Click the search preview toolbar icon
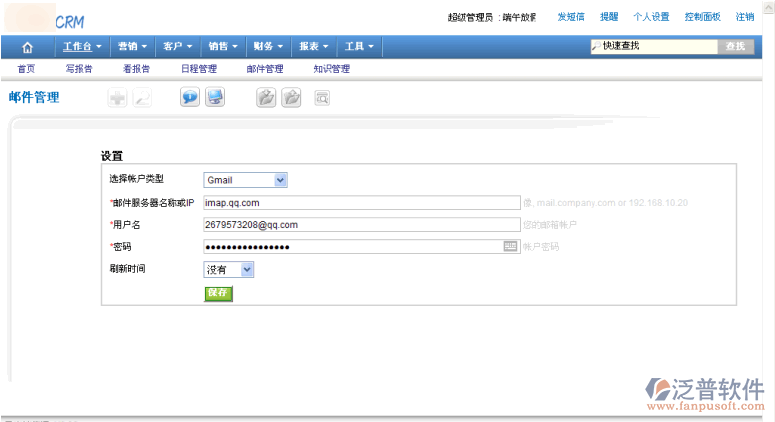 pyautogui.click(x=322, y=98)
